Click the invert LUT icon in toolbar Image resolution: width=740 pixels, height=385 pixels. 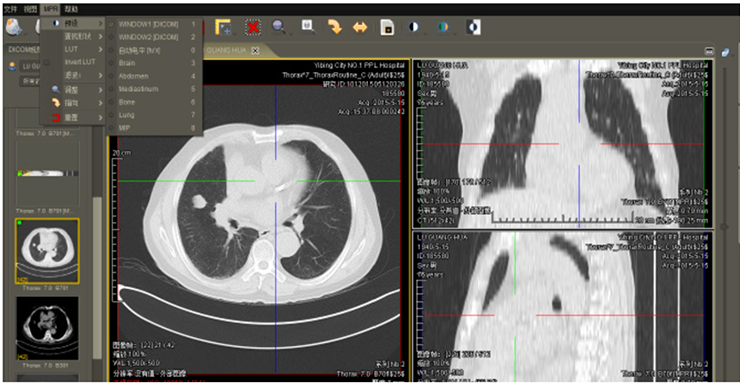point(473,27)
